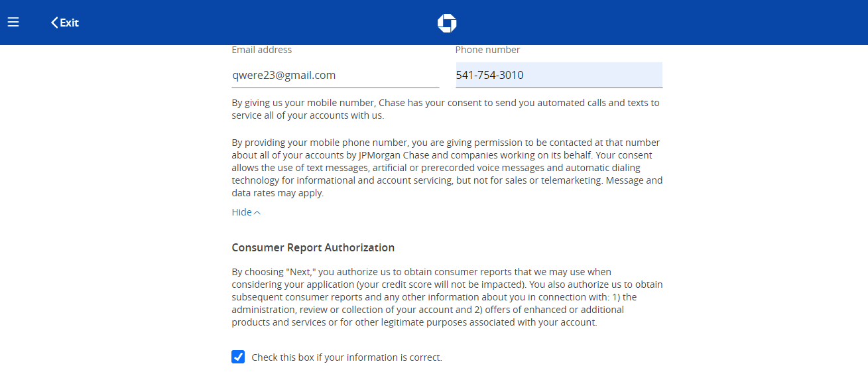The width and height of the screenshot is (868, 374).
Task: Open the hamburger navigation menu
Action: click(x=13, y=22)
